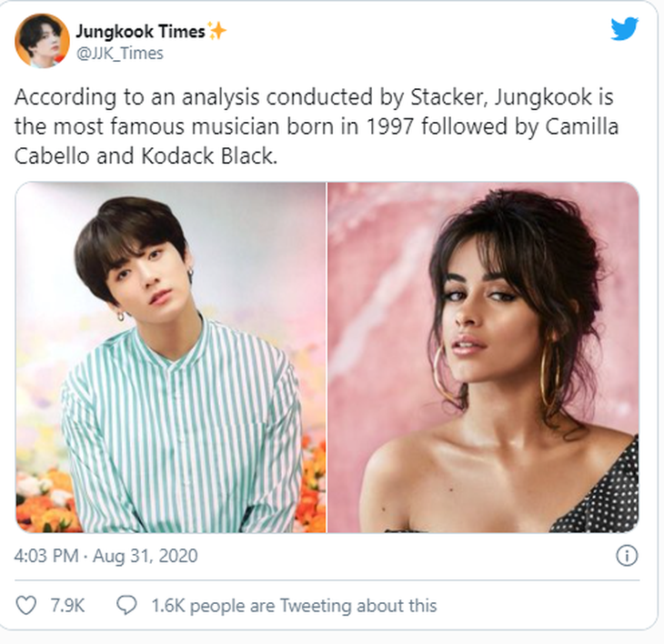Image resolution: width=664 pixels, height=644 pixels.
Task: Open the @JJK_Times handle link
Action: coord(119,54)
